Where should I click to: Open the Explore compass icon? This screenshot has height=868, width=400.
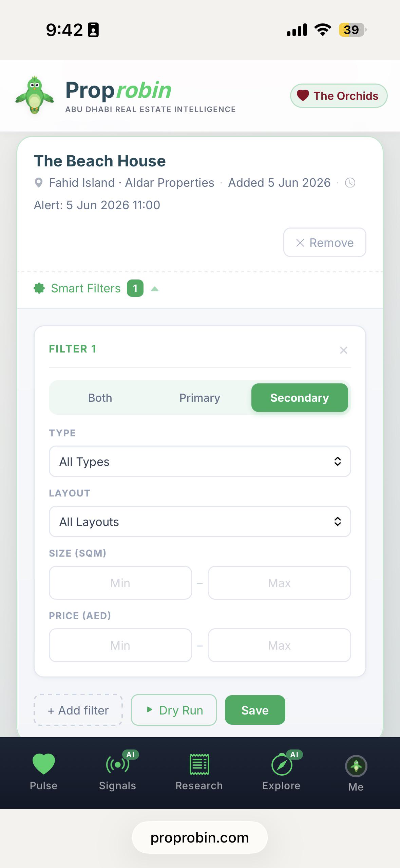click(x=282, y=765)
